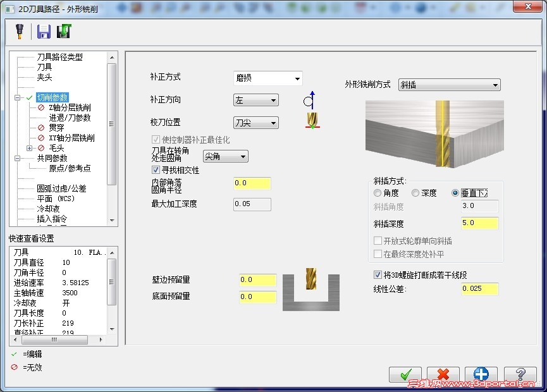Open the 校刀位置 dropdown
The height and width of the screenshot is (392, 547).
pos(255,123)
